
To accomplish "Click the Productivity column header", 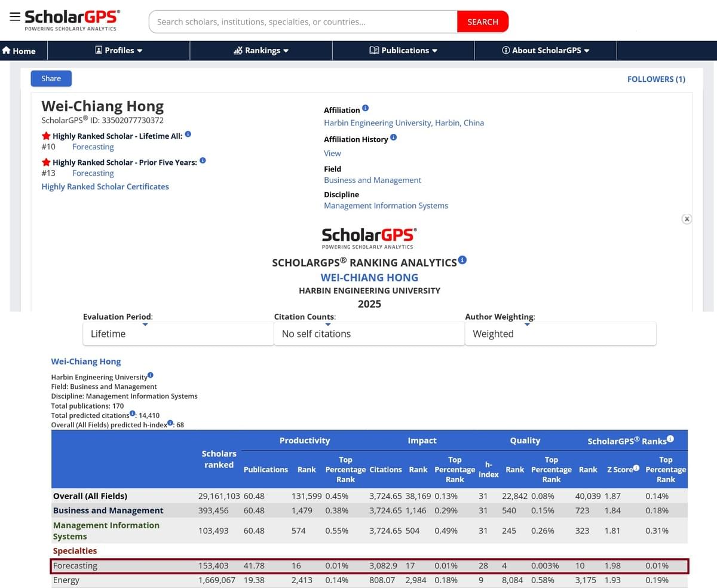I will click(305, 440).
